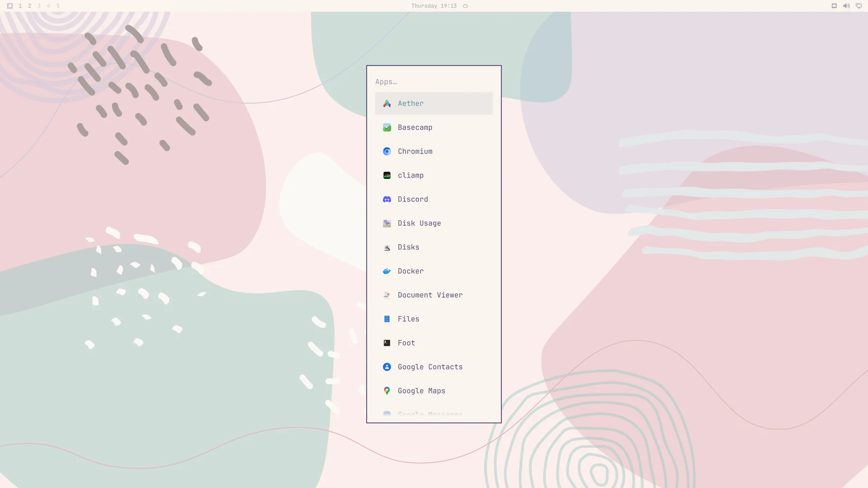Click the Chromium browser icon
The image size is (868, 488).
387,151
